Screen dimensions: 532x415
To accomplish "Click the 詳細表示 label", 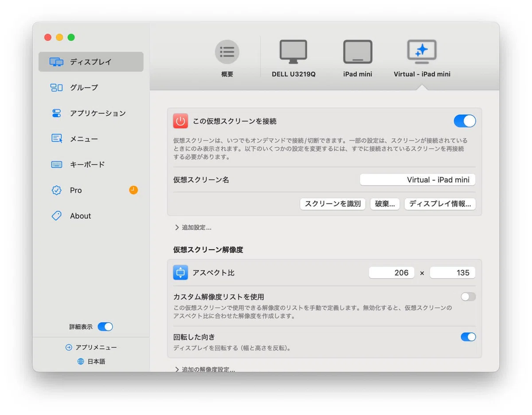I will click(x=81, y=327).
